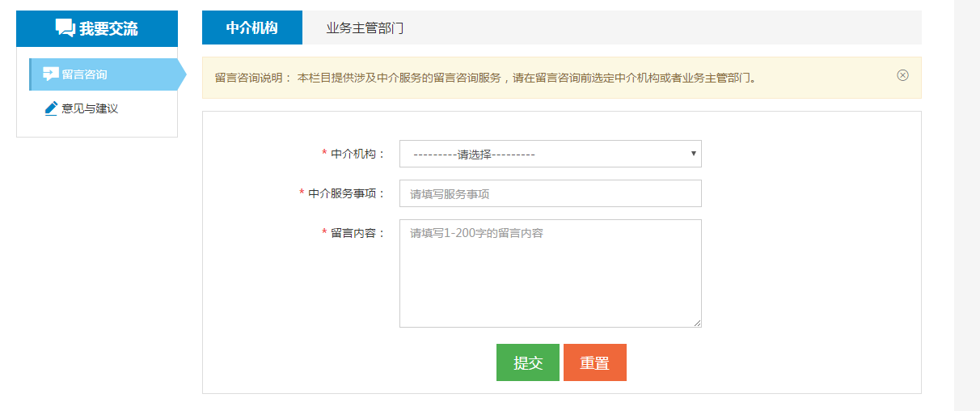Click the 我要交流 header title text

point(108,28)
